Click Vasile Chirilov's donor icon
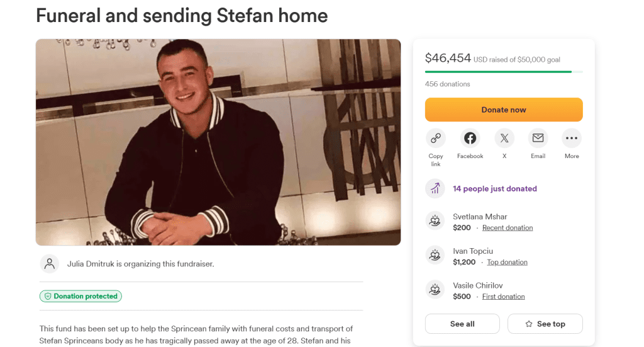The image size is (644, 347). [x=435, y=290]
